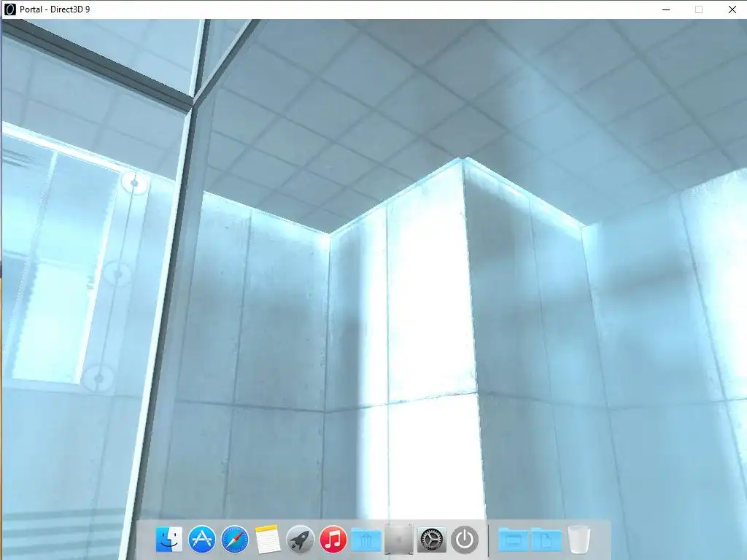The height and width of the screenshot is (560, 747).
Task: Open System Preferences gear icon
Action: 432,540
